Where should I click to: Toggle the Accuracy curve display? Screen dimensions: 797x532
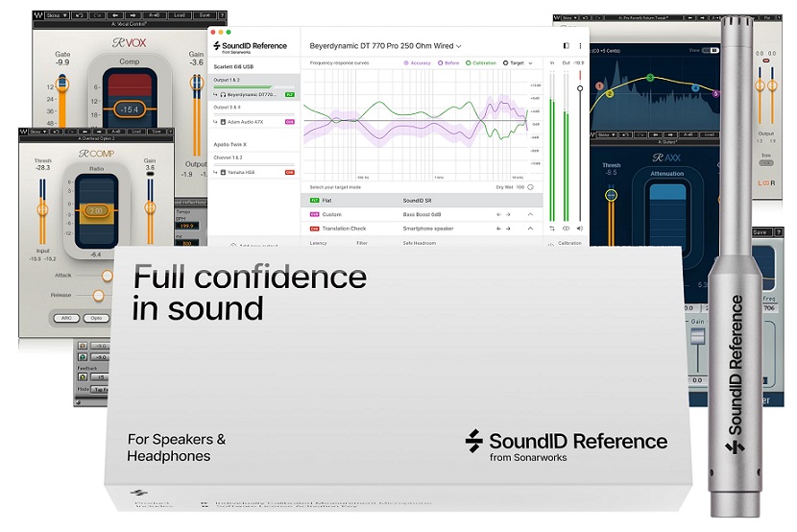coord(417,63)
